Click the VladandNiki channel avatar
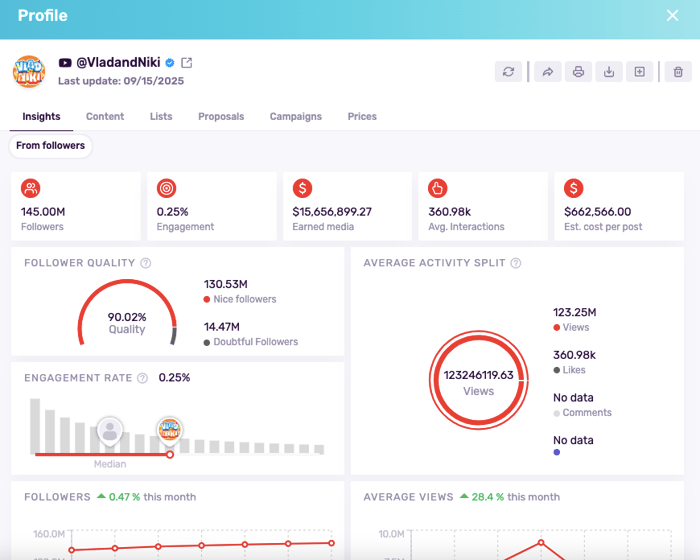This screenshot has height=560, width=700. (29, 71)
